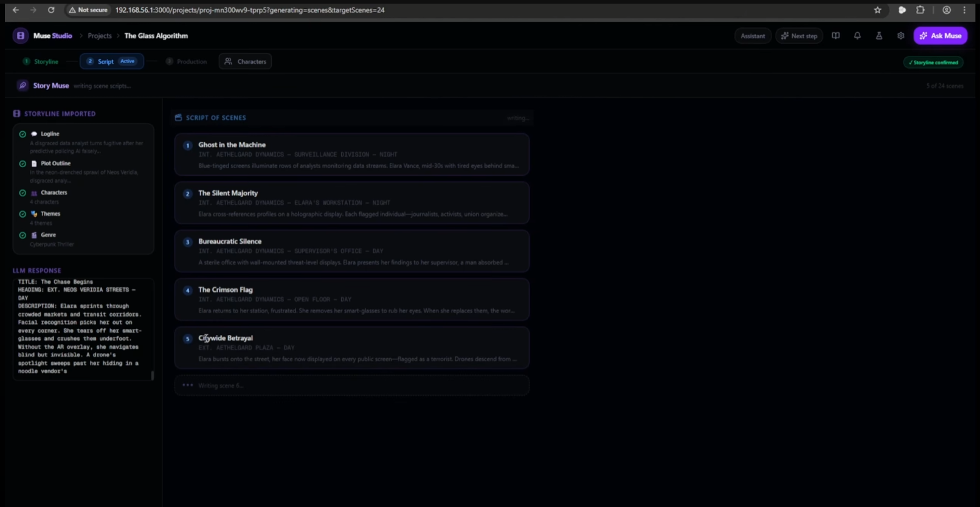
Task: Click the LLM response panel scrollbar
Action: pos(152,375)
